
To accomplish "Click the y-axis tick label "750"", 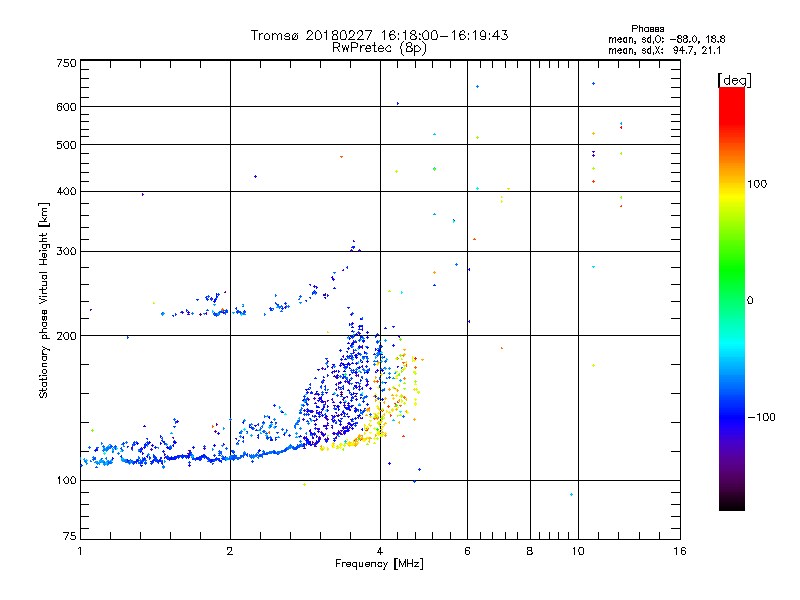I will [66, 64].
